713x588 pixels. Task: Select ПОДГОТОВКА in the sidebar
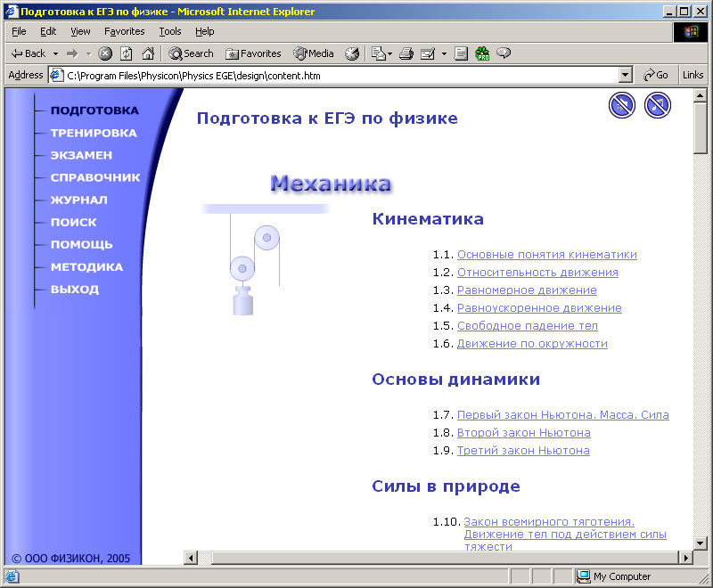click(x=94, y=110)
